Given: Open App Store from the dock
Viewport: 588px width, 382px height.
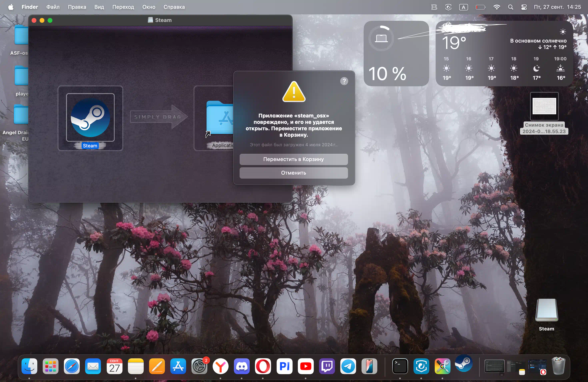Looking at the screenshot, I should click(x=178, y=366).
